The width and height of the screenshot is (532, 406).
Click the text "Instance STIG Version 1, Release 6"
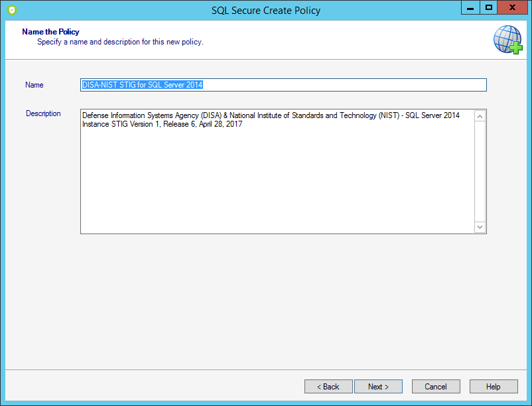click(x=139, y=124)
